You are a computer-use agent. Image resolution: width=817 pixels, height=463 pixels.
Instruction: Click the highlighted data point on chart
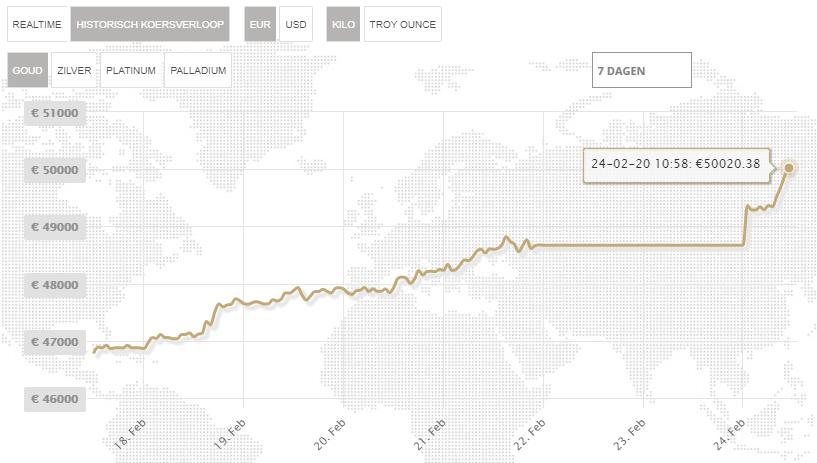coord(789,168)
